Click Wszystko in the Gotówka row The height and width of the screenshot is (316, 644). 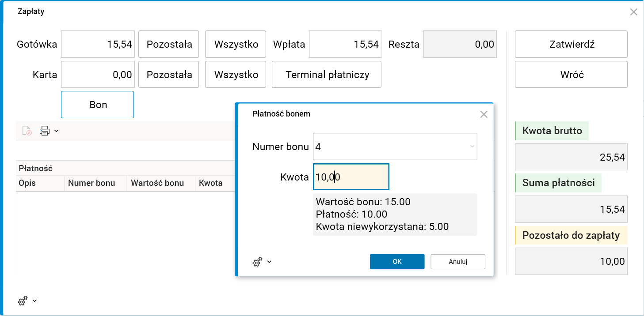click(235, 44)
